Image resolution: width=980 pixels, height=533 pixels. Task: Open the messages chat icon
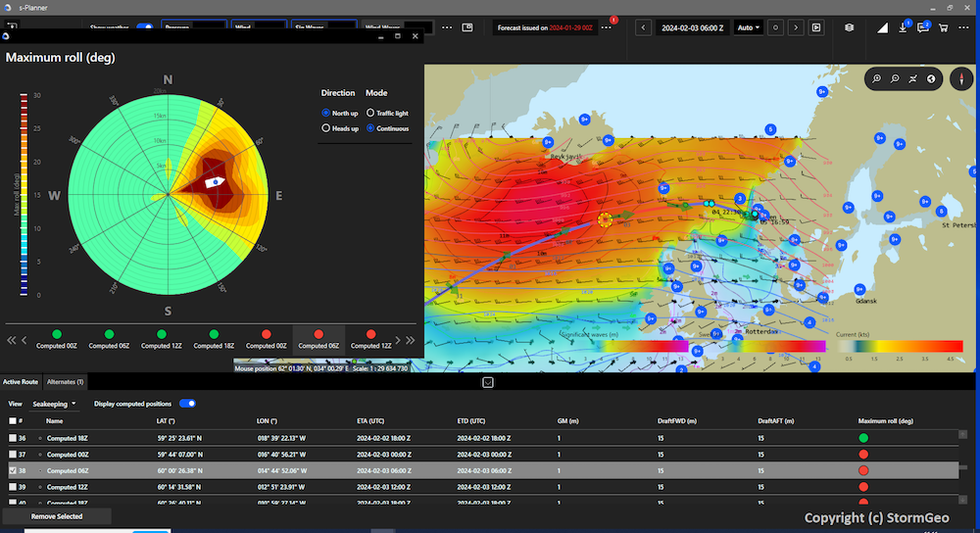(x=923, y=27)
